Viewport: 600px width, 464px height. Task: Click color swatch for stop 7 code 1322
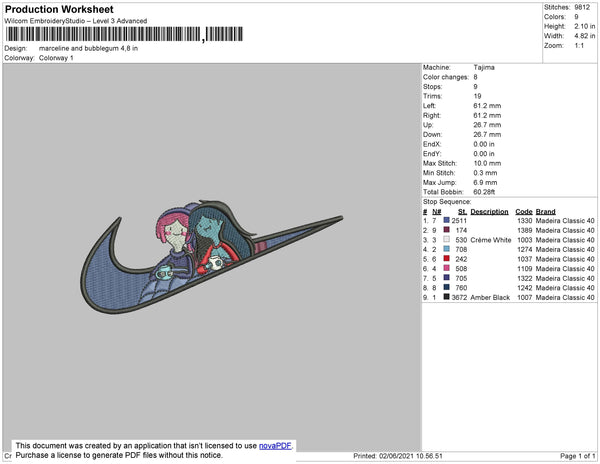tap(446, 278)
